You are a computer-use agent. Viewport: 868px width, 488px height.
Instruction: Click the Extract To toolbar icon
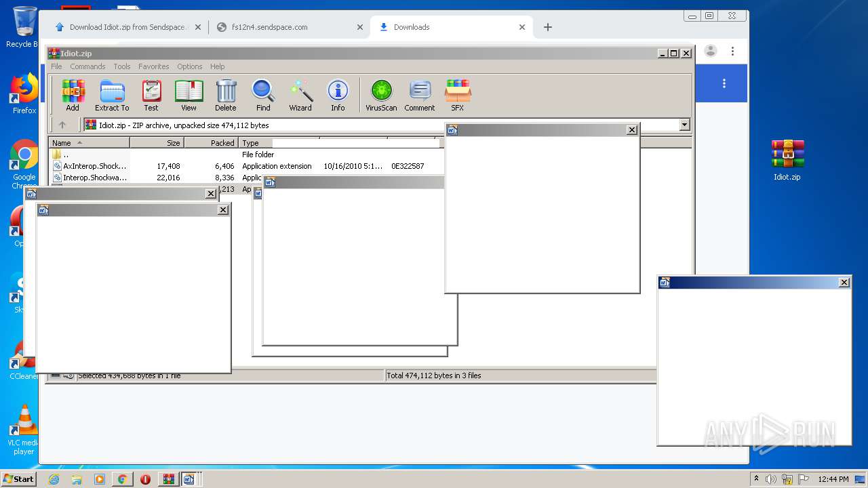(112, 95)
